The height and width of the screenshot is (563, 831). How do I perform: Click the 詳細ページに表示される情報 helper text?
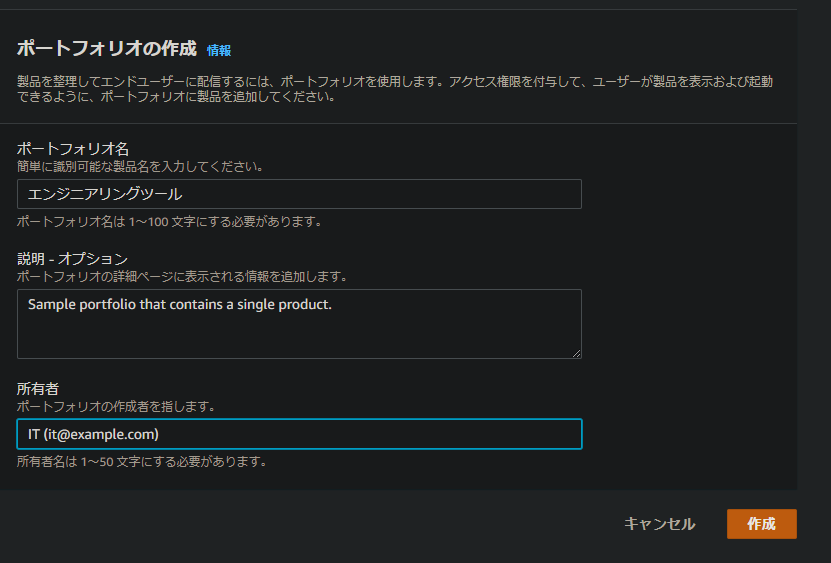(182, 276)
